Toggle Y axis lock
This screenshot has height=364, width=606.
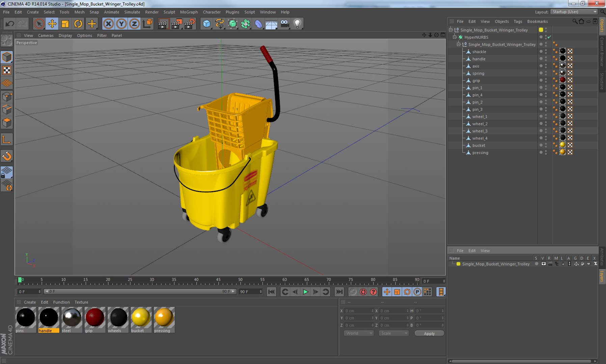(x=121, y=24)
